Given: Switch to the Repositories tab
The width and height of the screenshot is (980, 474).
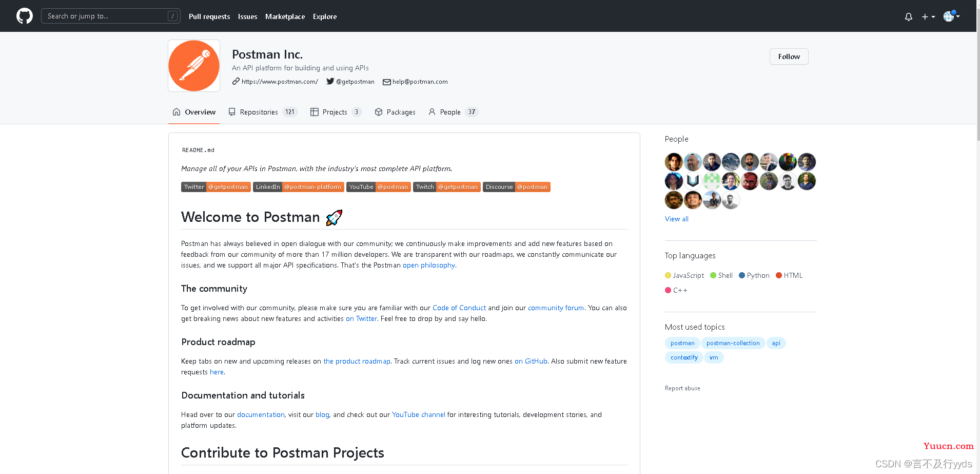Looking at the screenshot, I should 263,112.
